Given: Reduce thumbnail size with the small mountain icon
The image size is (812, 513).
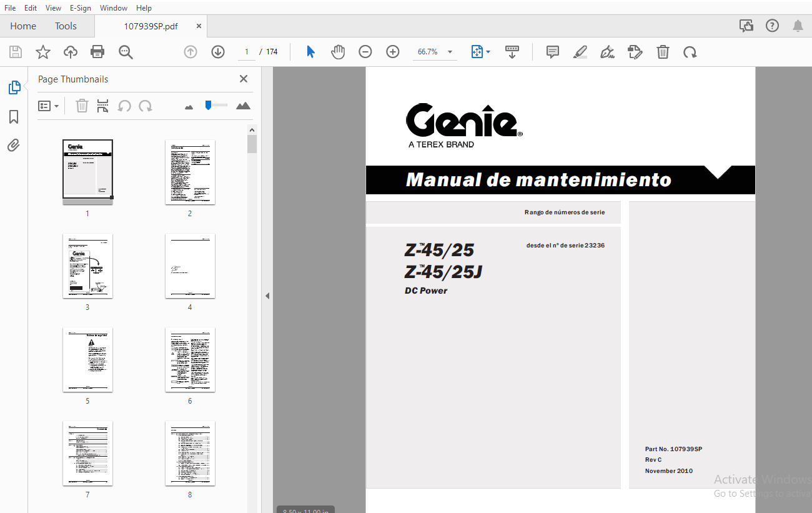Looking at the screenshot, I should point(189,107).
